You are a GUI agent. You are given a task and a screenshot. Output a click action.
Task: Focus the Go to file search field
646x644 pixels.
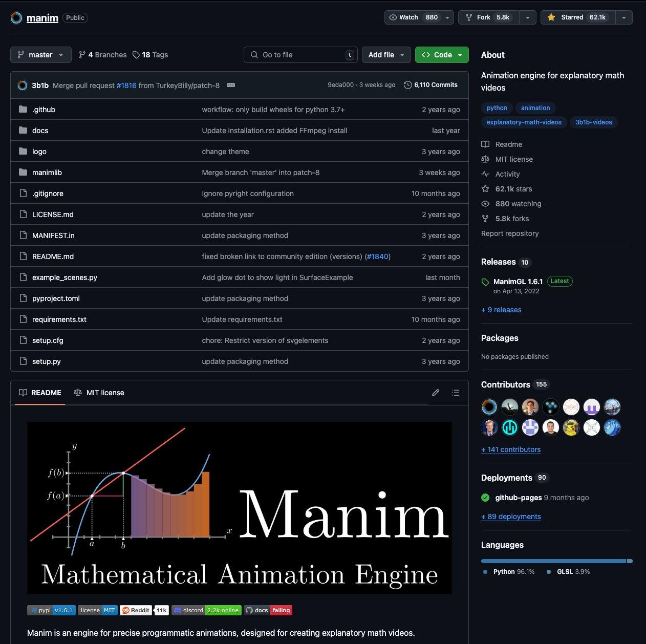pyautogui.click(x=300, y=55)
